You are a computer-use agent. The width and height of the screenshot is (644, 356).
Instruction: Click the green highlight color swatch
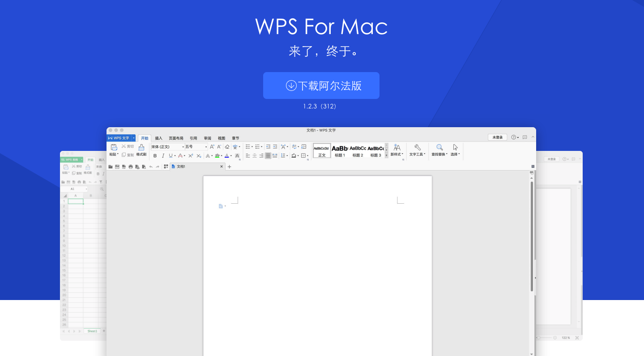pos(217,156)
